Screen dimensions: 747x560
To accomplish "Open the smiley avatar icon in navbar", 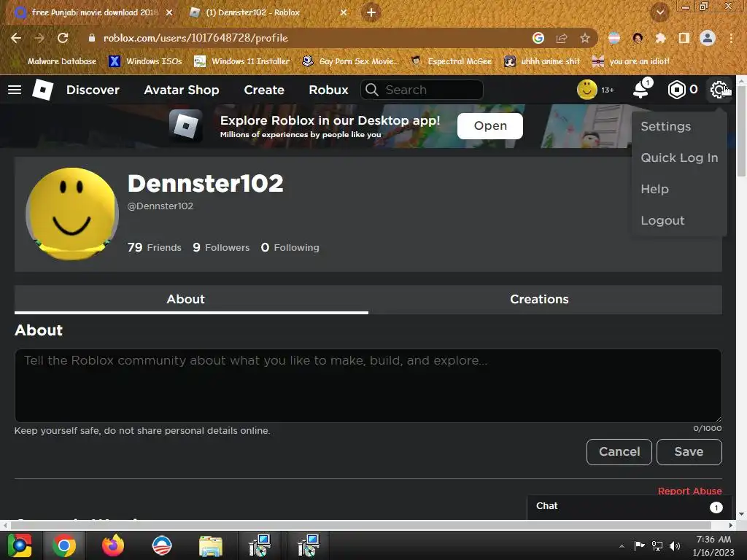I will 587,90.
